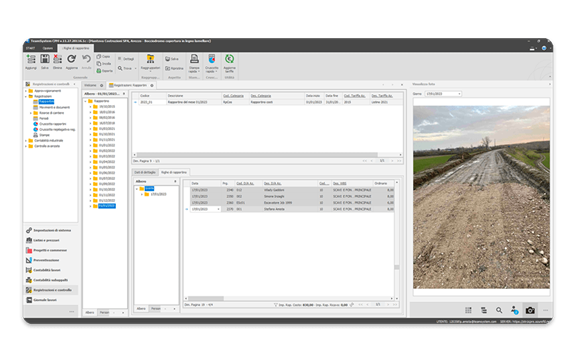Expand the Controllo avanzato folder
Viewport: 576px width, 362px height.
(26, 146)
